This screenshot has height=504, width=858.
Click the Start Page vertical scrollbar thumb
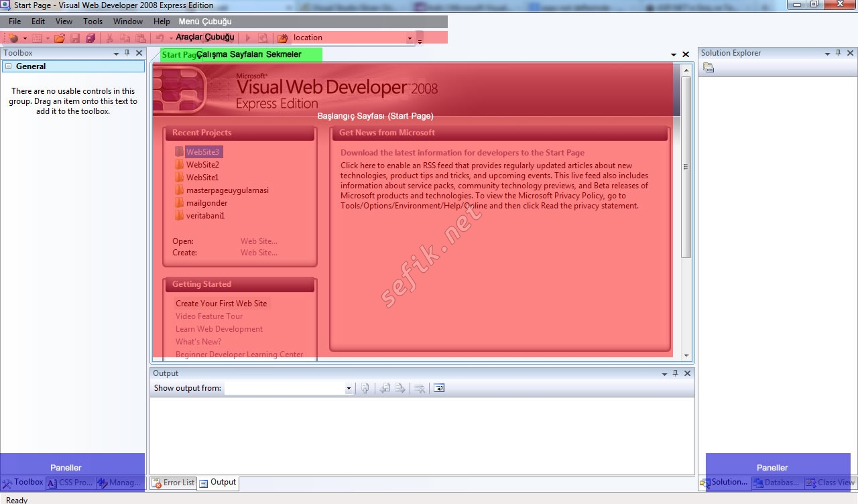(x=686, y=167)
